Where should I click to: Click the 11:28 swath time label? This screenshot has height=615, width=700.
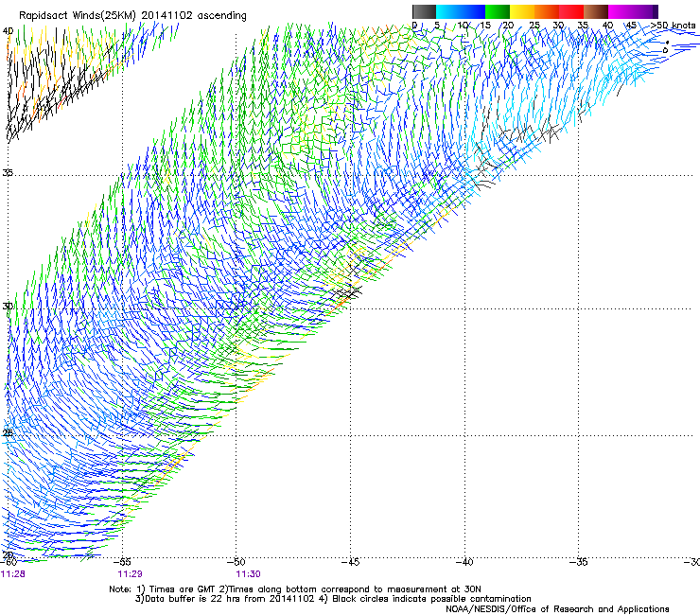point(13,574)
